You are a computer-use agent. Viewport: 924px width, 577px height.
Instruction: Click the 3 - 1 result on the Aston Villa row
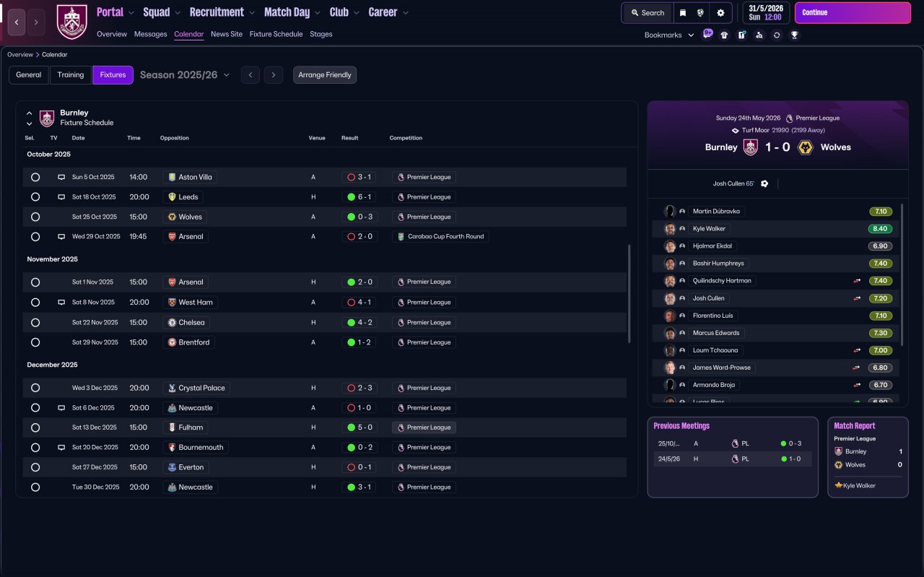point(359,177)
